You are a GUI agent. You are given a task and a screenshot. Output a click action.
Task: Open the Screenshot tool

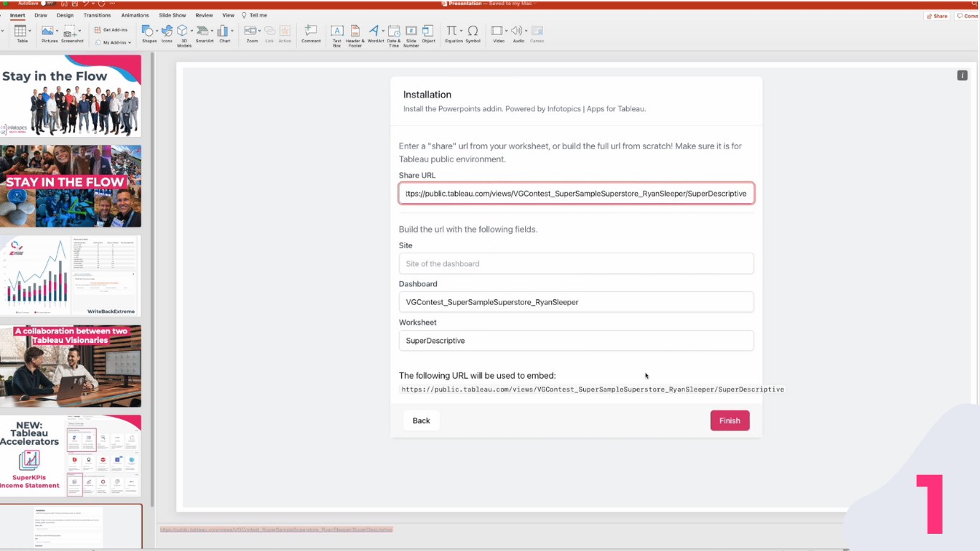[x=71, y=34]
